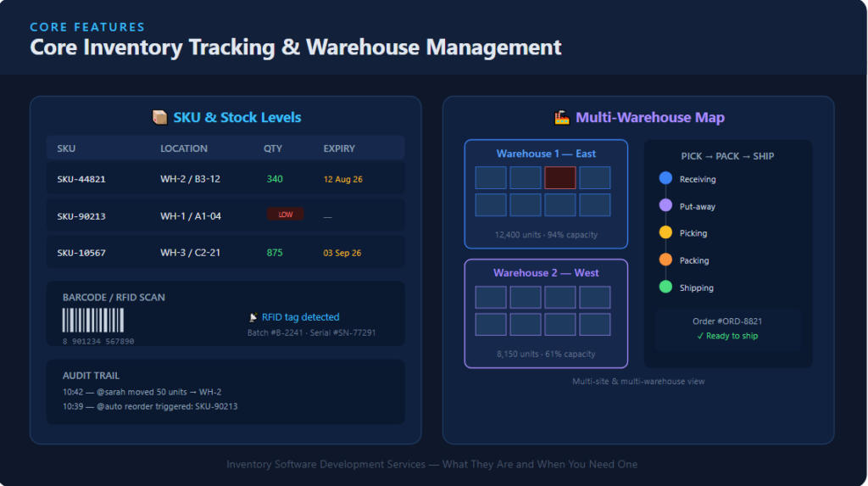Click the Shipping step label

pyautogui.click(x=697, y=288)
